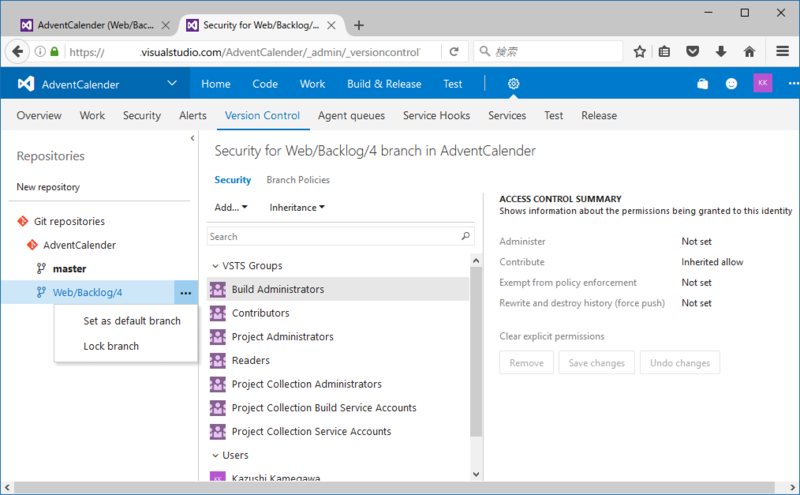This screenshot has width=800, height=495.
Task: Open the Inheritance dropdown
Action: pos(297,208)
